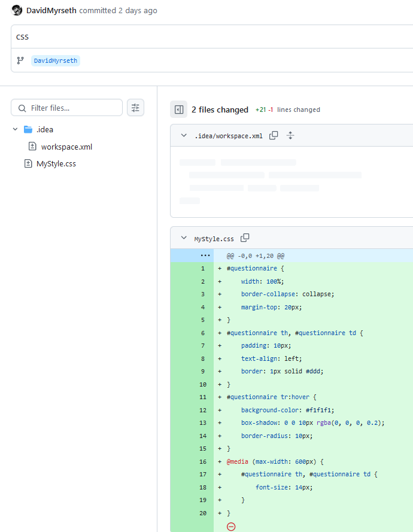Click line number 16 in diff
The image size is (413, 532).
(203, 462)
